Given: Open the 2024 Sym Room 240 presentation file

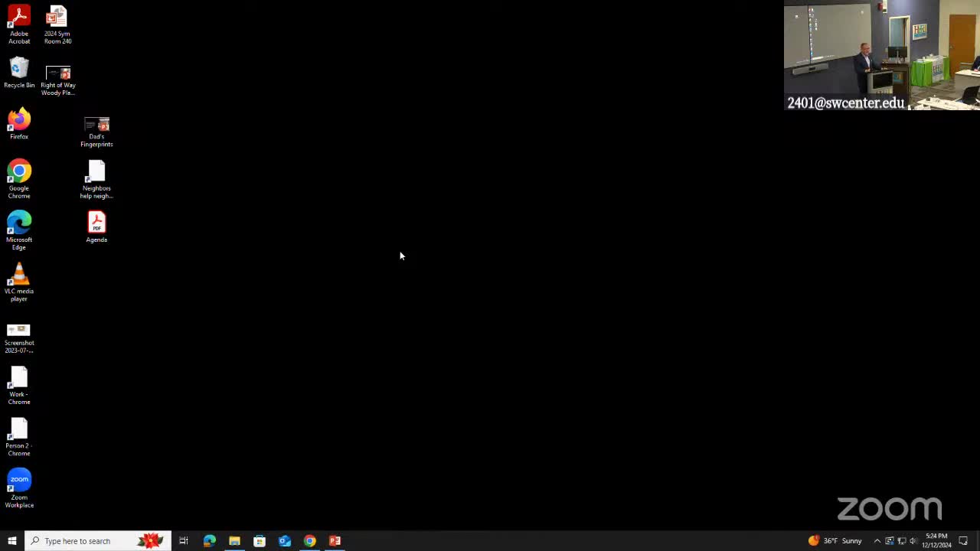Looking at the screenshot, I should pyautogui.click(x=57, y=24).
